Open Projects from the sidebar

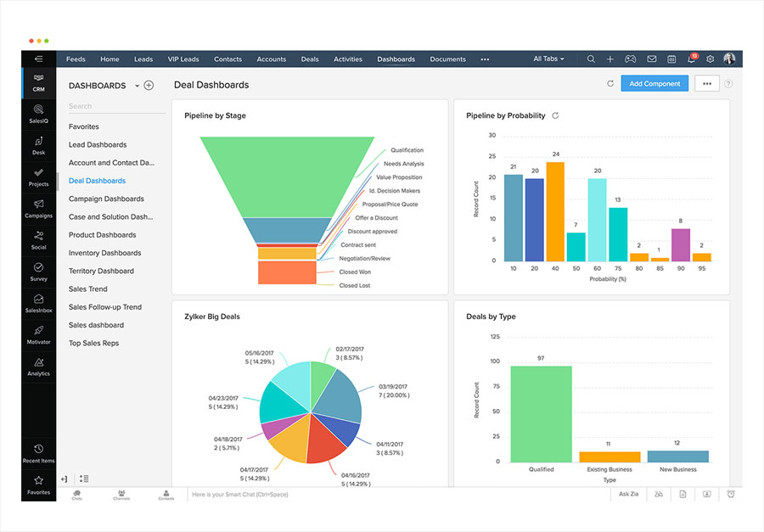[38, 178]
